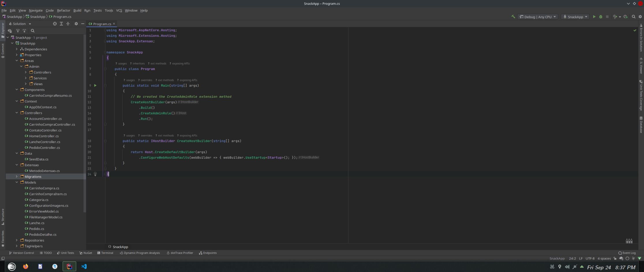
Task: Click the run gutter arrow beside Main
Action: (95, 86)
